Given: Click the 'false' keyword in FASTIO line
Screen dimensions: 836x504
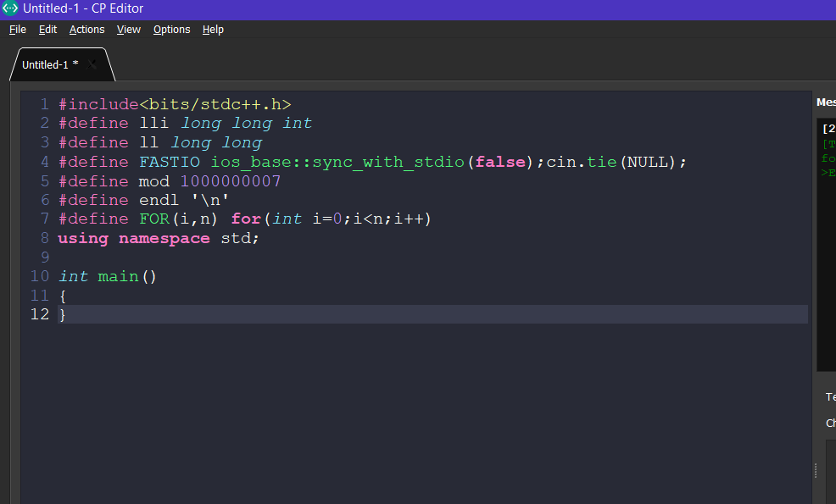Looking at the screenshot, I should [x=500, y=162].
